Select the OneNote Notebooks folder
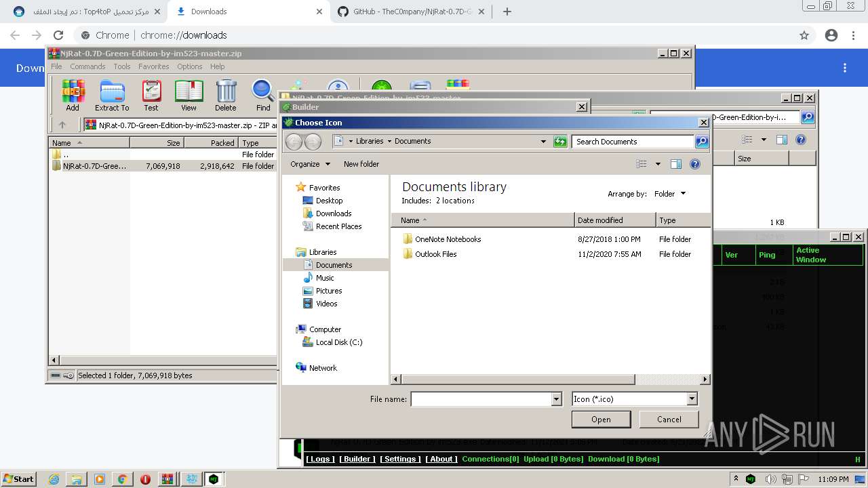Image resolution: width=868 pixels, height=488 pixels. (x=448, y=239)
